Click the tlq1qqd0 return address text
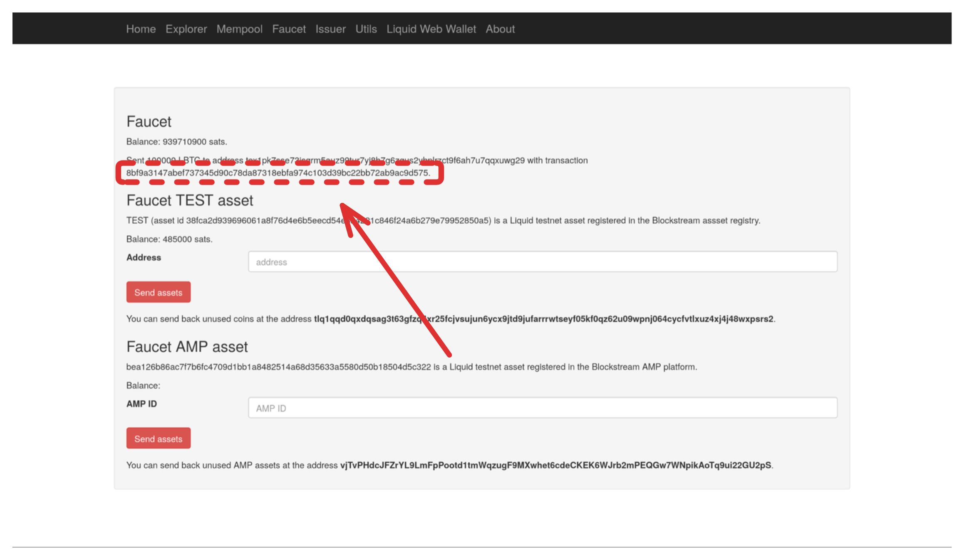Screen dimensions: 964x560 point(543,319)
